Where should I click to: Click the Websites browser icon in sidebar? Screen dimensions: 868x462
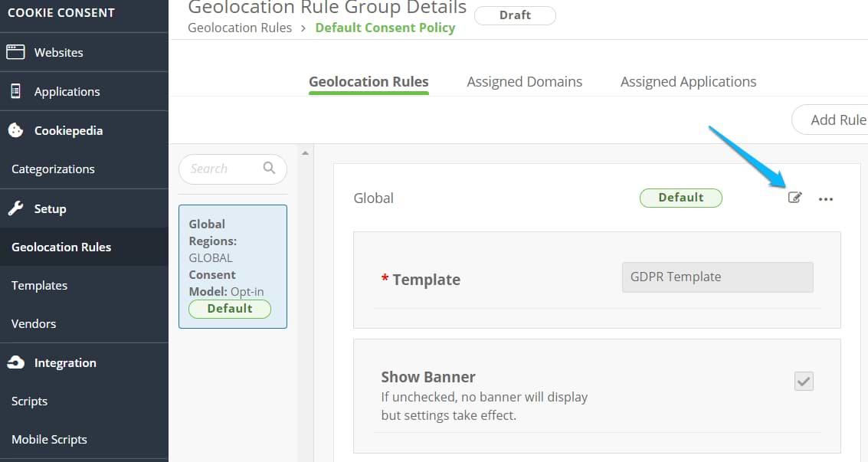tap(15, 52)
